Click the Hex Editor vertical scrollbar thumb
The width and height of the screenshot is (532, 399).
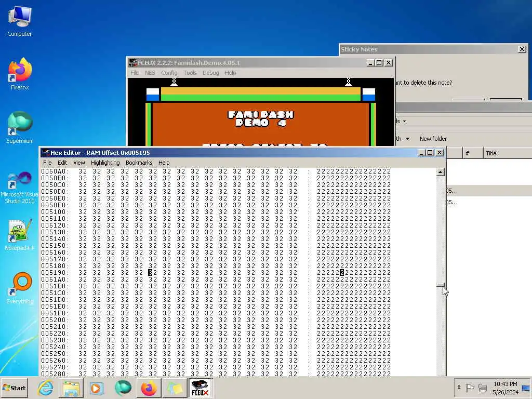click(x=441, y=285)
